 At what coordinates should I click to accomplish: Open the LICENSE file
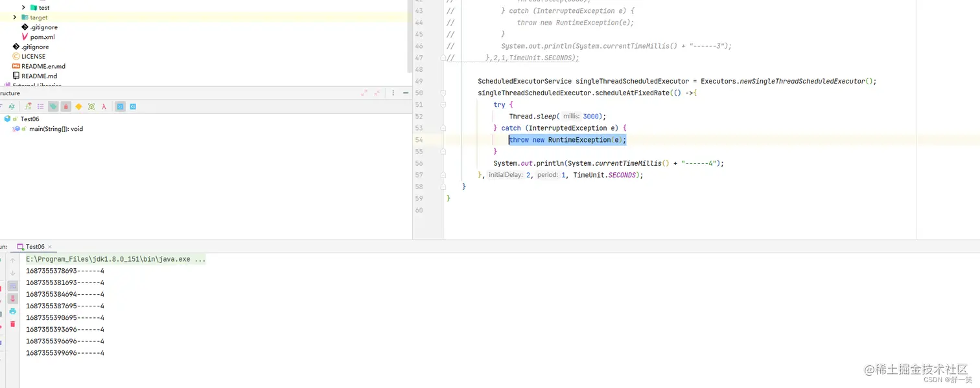[x=33, y=56]
